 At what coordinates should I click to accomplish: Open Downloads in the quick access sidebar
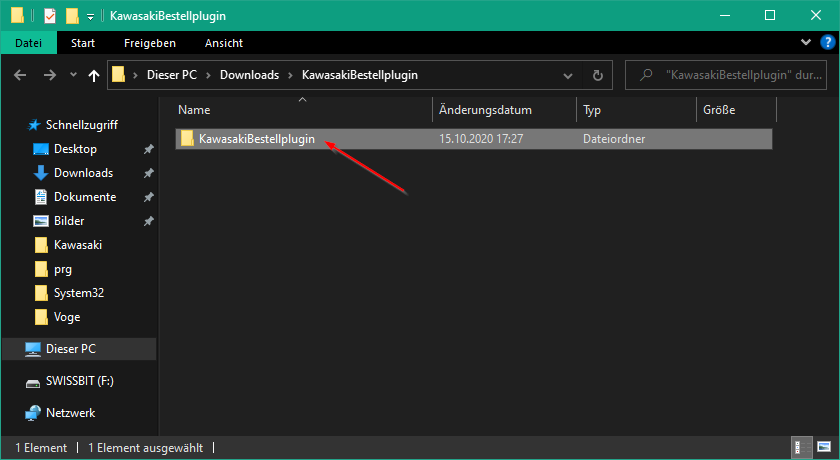(84, 173)
